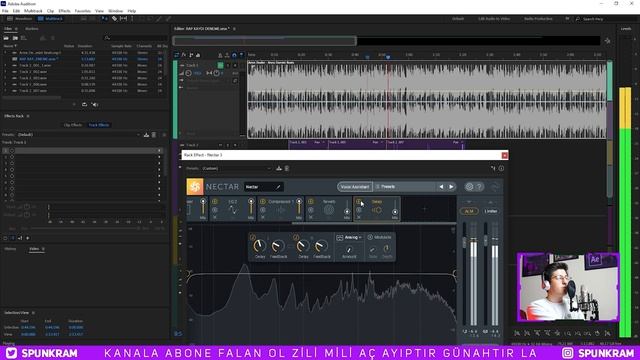The image size is (640, 360).
Task: Toggle auto-play icon in Files panel
Action: [x=95, y=104]
